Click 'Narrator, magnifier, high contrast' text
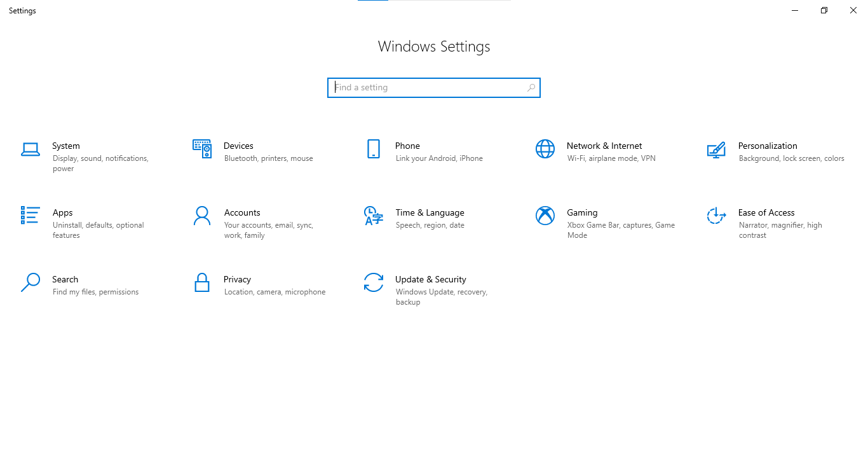 [780, 230]
